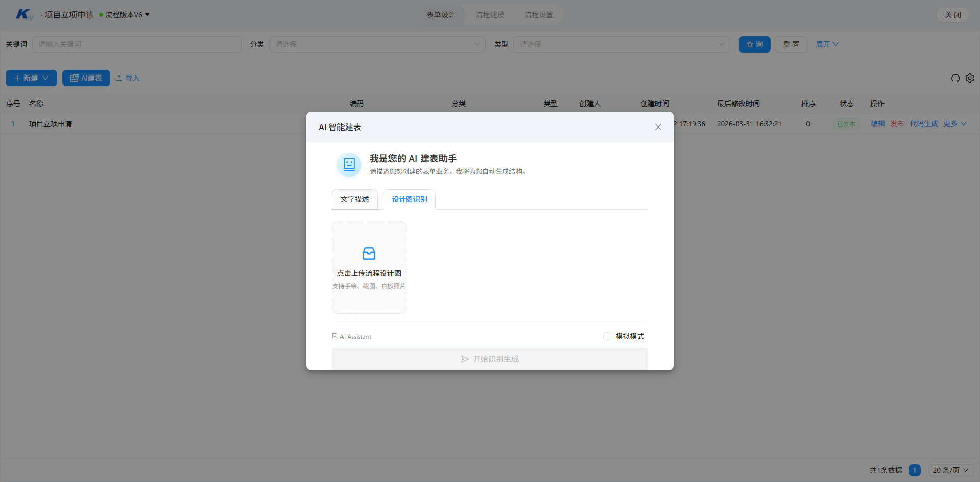This screenshot has width=980, height=482.
Task: Click the 导入 link
Action: click(128, 78)
